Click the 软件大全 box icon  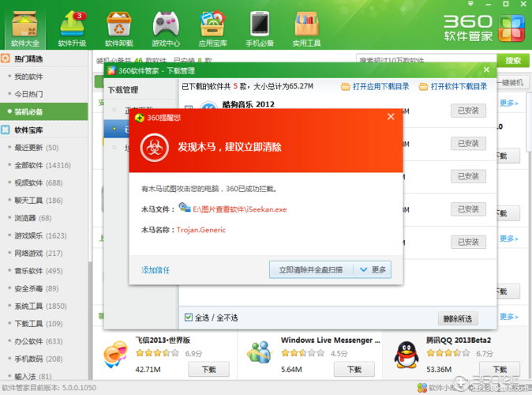(x=25, y=25)
